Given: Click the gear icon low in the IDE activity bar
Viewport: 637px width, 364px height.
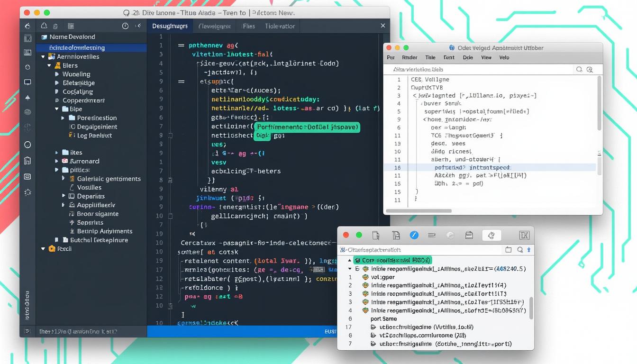Looking at the screenshot, I should (x=27, y=192).
